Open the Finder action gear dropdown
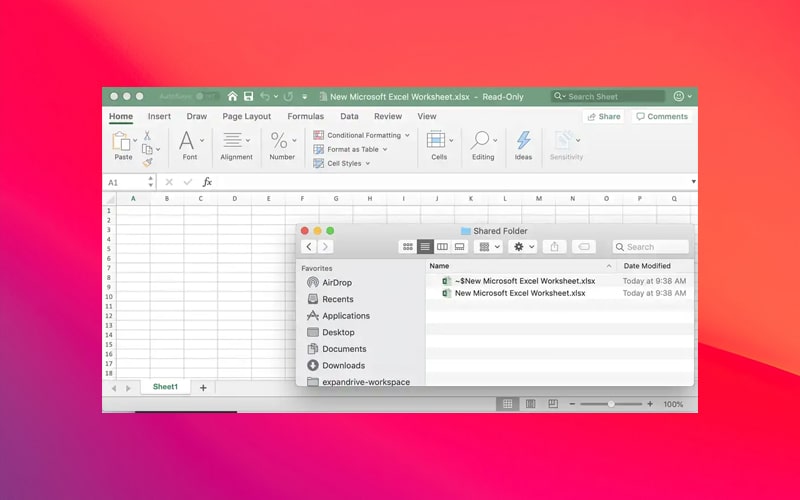Image resolution: width=800 pixels, height=500 pixels. pos(522,246)
